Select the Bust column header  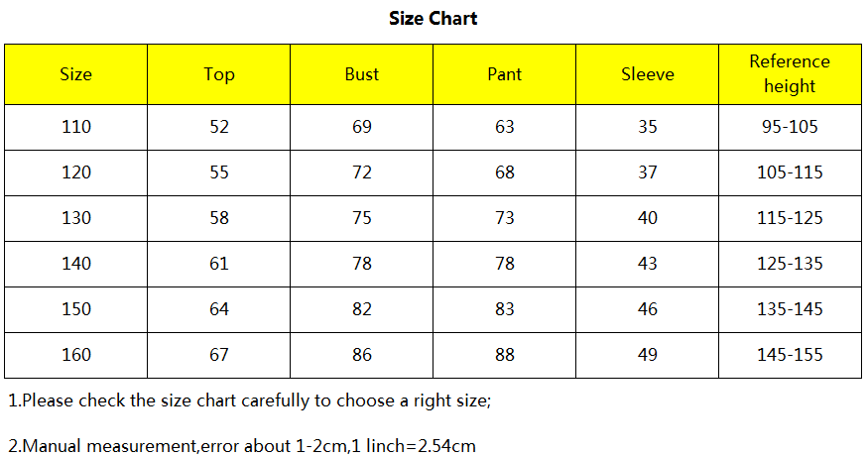click(x=362, y=74)
